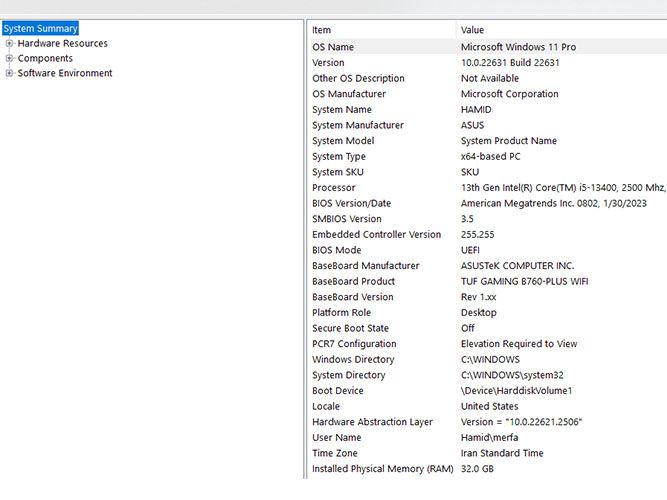Click the Item column header
Viewport: 667px width, 500px height.
380,30
